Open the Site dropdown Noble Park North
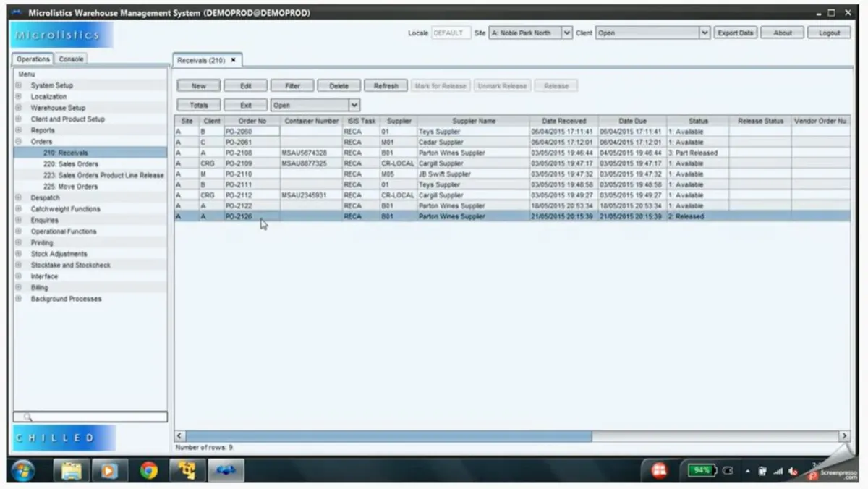The height and width of the screenshot is (489, 868). click(531, 33)
